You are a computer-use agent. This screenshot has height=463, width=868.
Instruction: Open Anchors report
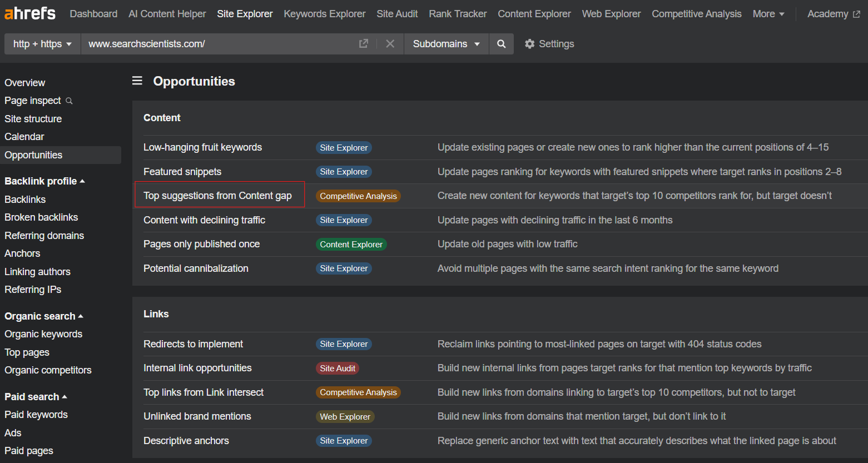point(22,253)
